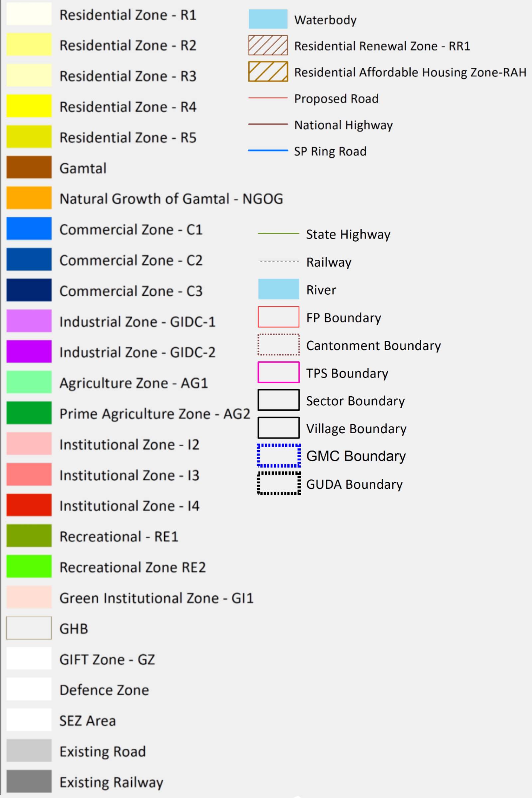Pick the Commercial Zone - C1 blue swatch
The image size is (532, 798).
29,229
